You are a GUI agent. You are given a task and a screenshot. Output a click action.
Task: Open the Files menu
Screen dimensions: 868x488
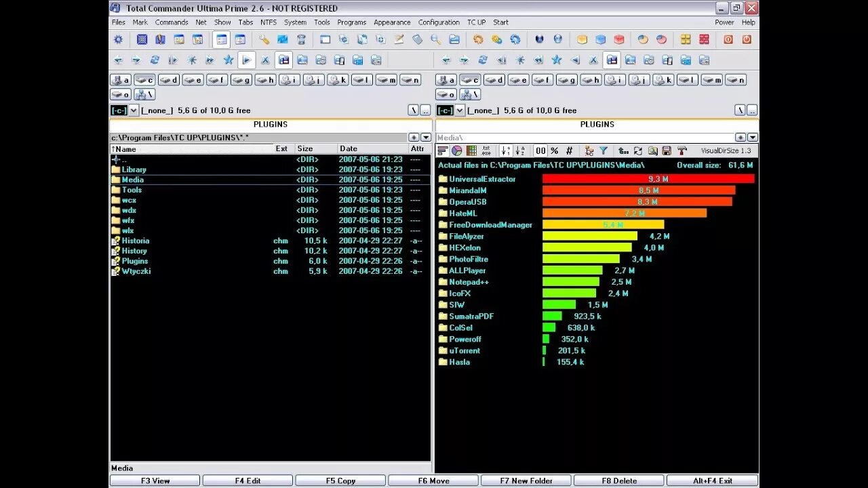click(119, 22)
